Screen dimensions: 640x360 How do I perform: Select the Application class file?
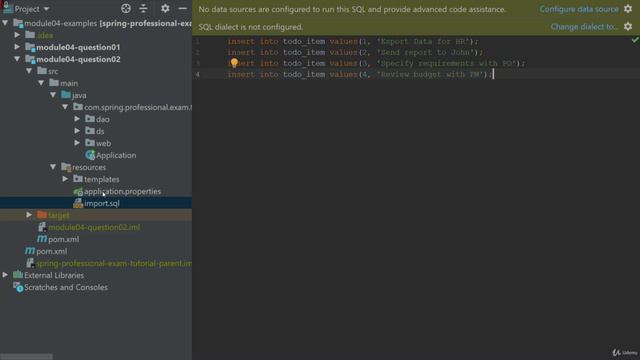(116, 156)
